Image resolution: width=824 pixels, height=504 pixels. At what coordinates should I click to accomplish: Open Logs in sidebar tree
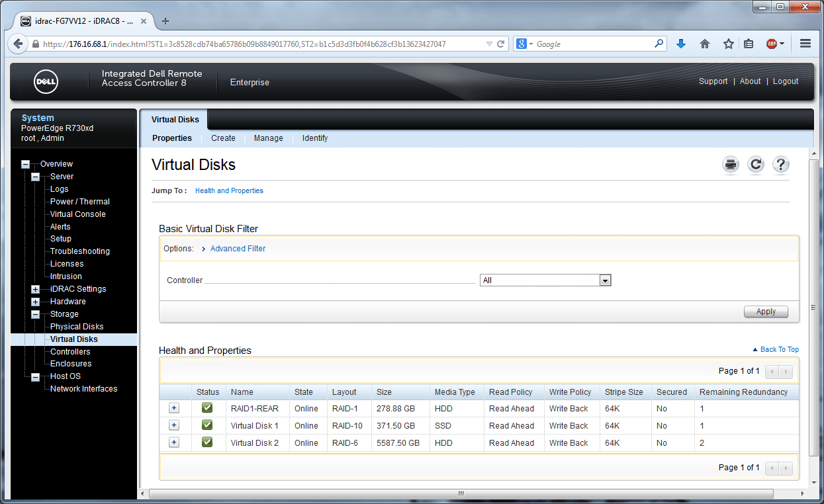coord(59,189)
